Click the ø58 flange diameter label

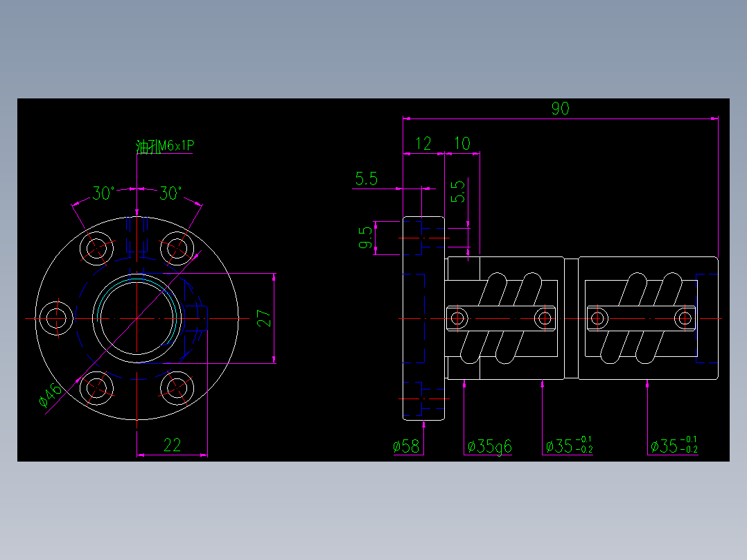(407, 446)
